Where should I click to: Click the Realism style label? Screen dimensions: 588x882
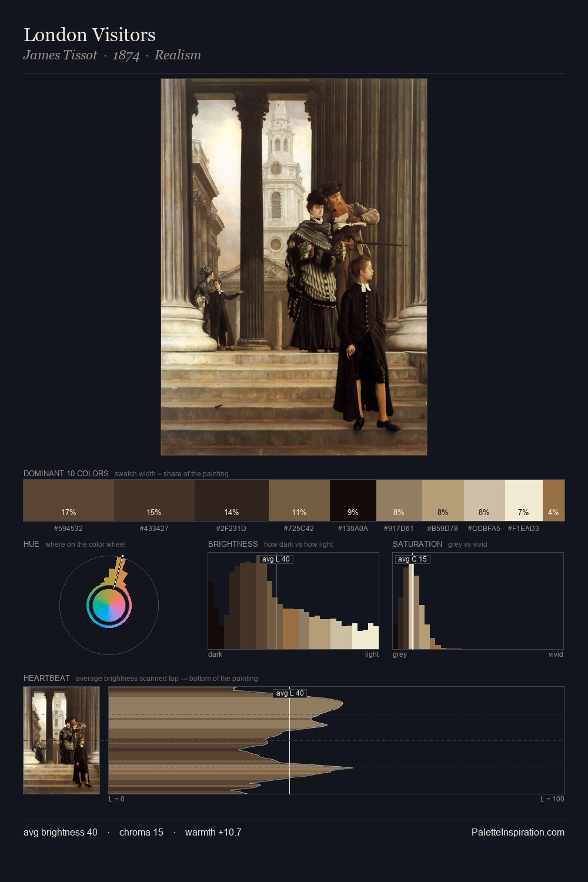178,55
